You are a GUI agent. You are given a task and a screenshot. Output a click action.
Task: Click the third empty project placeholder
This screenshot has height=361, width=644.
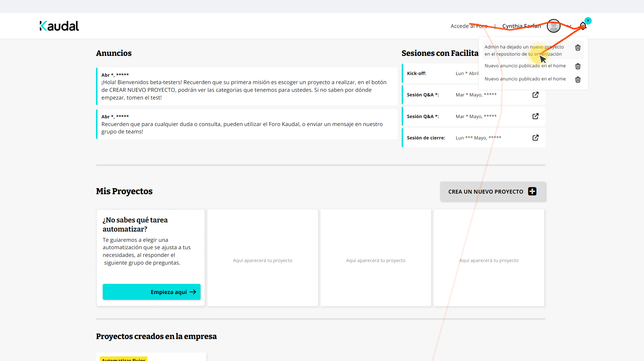[489, 258]
